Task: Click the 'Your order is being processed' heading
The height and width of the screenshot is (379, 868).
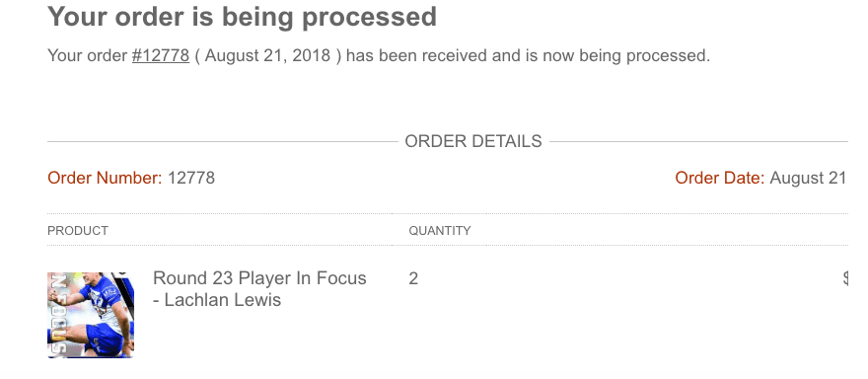Action: (242, 17)
